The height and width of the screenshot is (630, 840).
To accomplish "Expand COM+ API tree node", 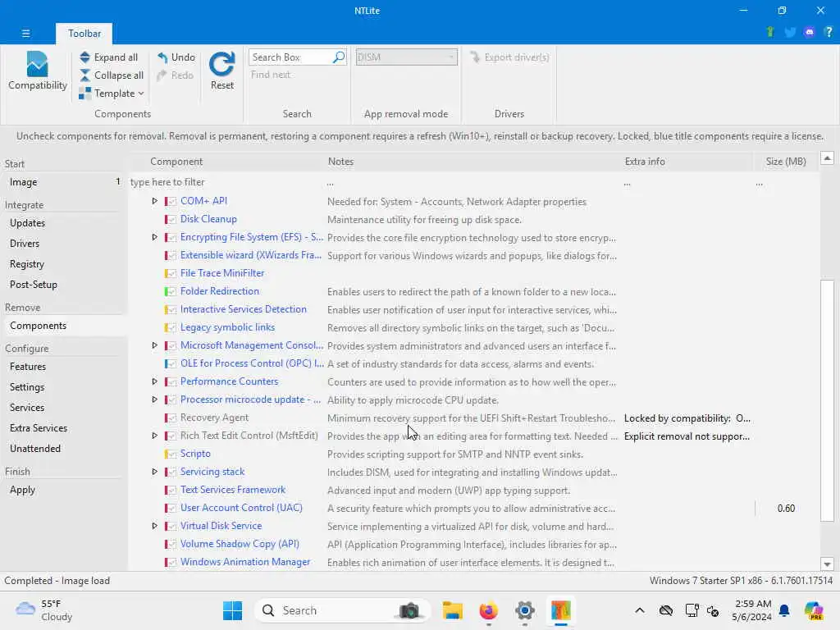I will (154, 201).
